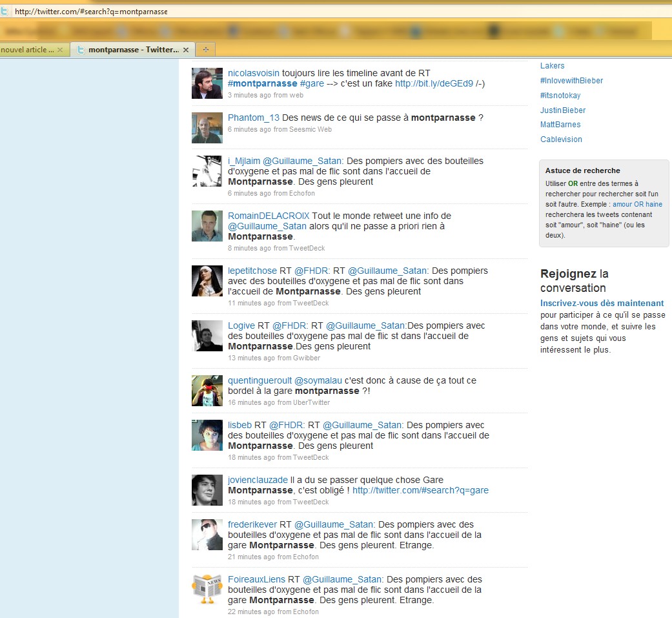Open @Guillaume_Satan mention in FoireauxLiens' tweet

342,580
